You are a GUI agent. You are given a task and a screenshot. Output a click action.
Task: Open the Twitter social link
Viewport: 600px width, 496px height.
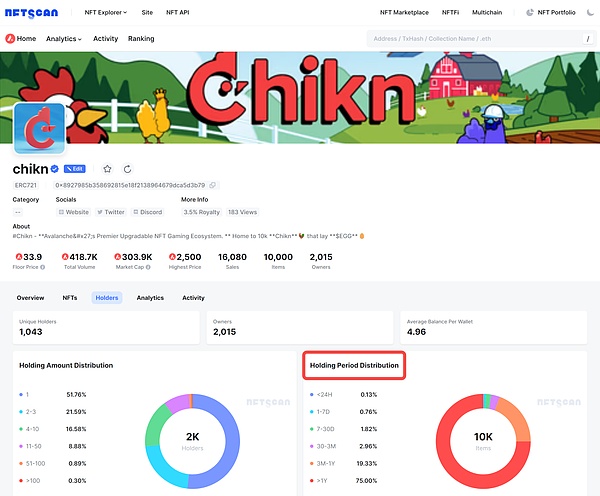pos(112,212)
